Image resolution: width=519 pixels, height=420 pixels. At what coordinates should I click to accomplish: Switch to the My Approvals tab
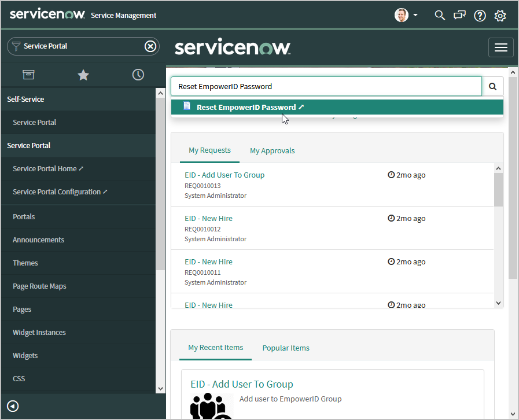coord(272,151)
